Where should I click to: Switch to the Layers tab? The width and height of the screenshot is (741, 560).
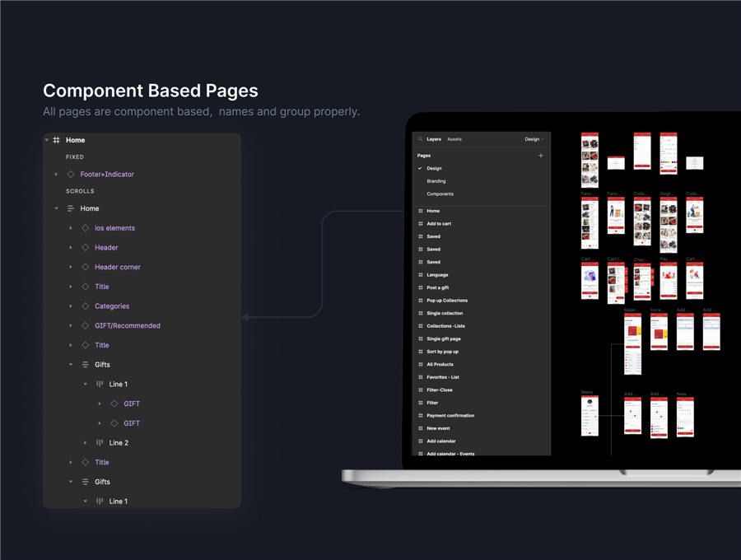tap(434, 139)
